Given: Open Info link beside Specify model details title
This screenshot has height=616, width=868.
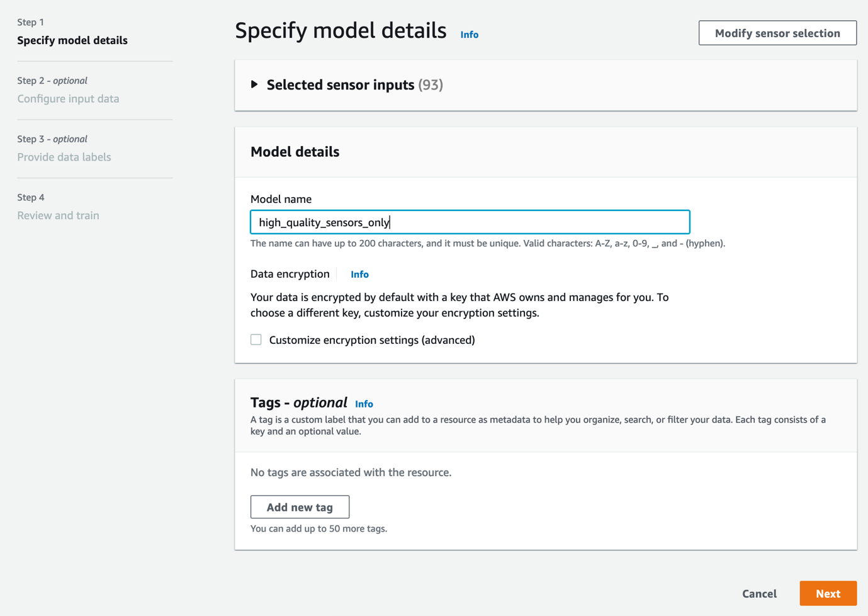Looking at the screenshot, I should pos(469,35).
